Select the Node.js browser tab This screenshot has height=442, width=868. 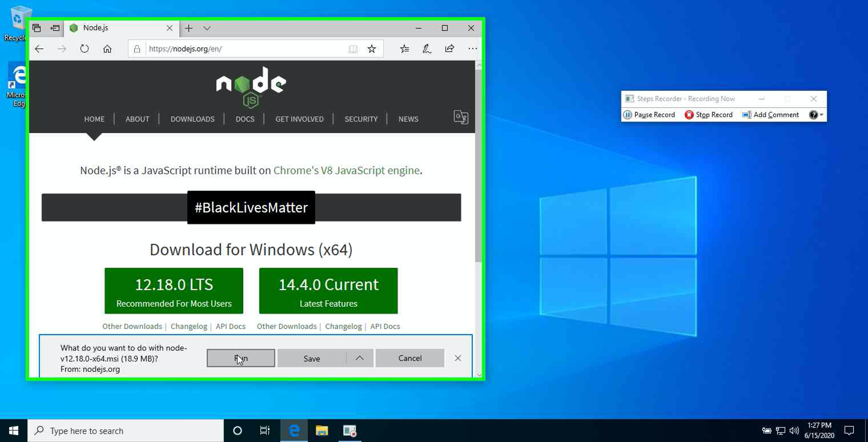click(121, 28)
